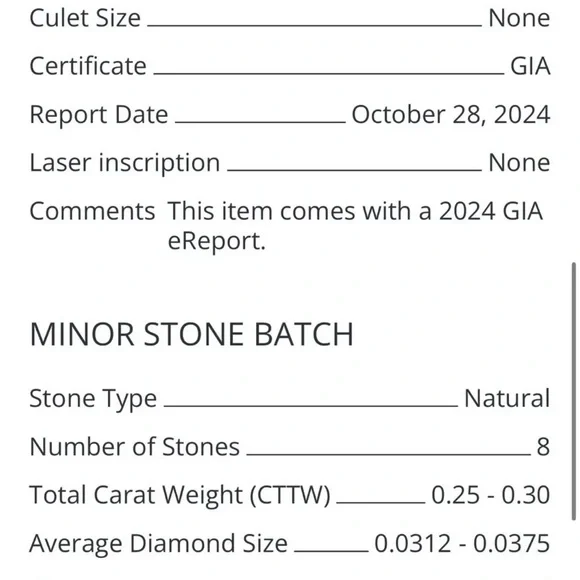Select the October 28, 2024 date

tap(451, 114)
